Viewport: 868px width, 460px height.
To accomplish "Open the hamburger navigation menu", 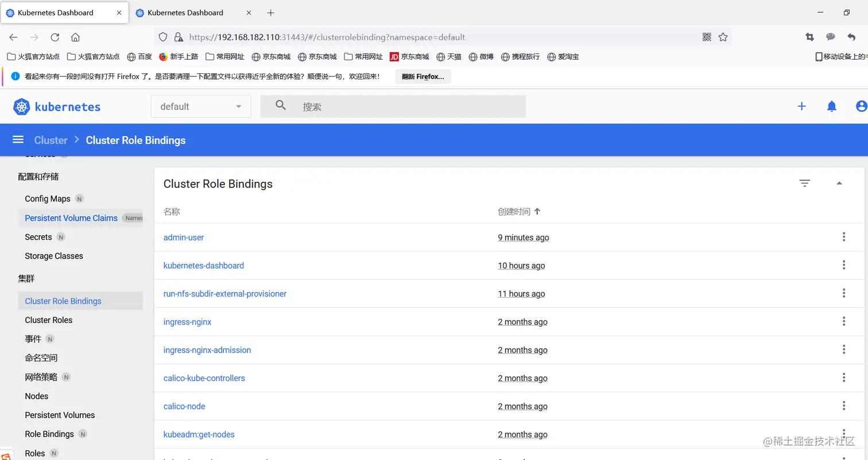I will coord(18,140).
